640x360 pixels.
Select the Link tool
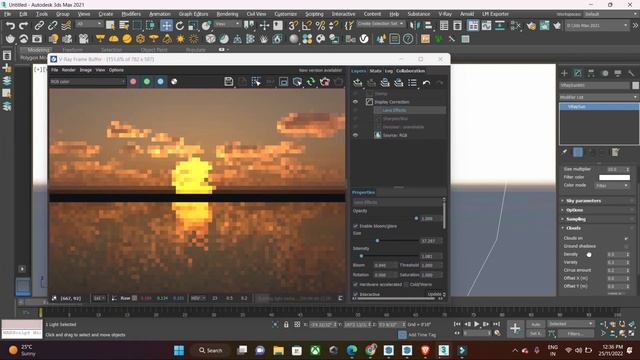39,26
